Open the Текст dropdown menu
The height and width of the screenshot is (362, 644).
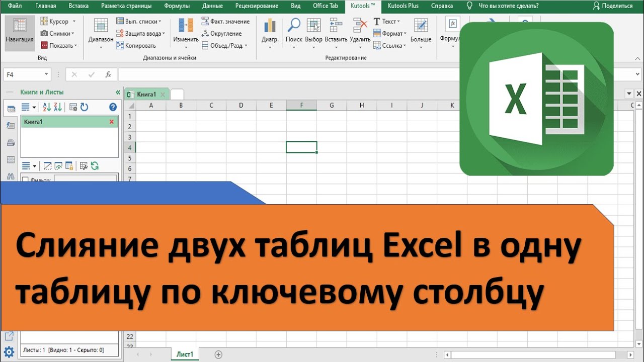coord(386,22)
